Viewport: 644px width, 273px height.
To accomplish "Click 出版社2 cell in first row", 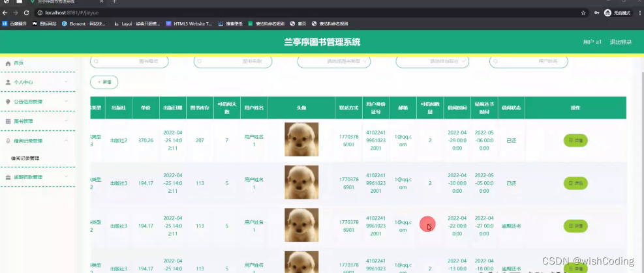I will pos(119,141).
